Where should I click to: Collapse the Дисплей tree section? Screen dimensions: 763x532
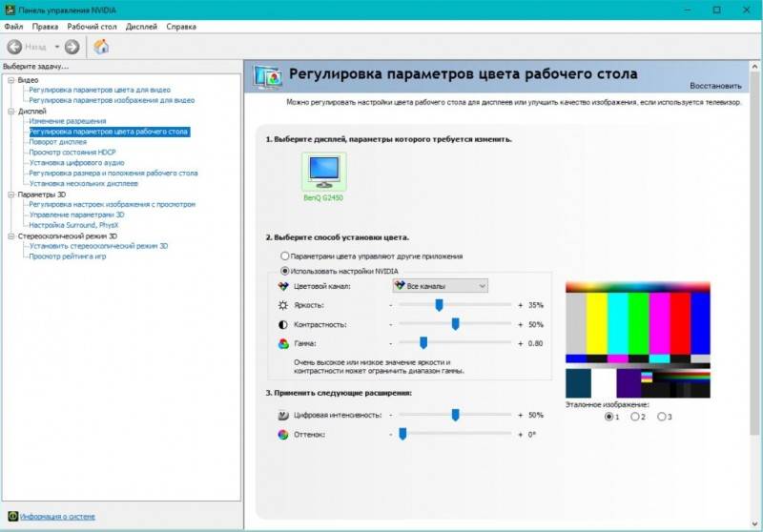pos(11,112)
